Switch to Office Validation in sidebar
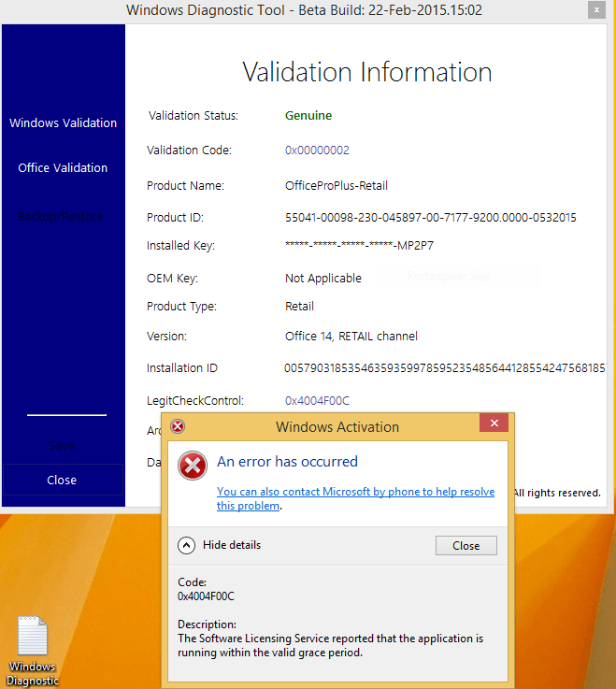The height and width of the screenshot is (689, 616). tap(63, 167)
